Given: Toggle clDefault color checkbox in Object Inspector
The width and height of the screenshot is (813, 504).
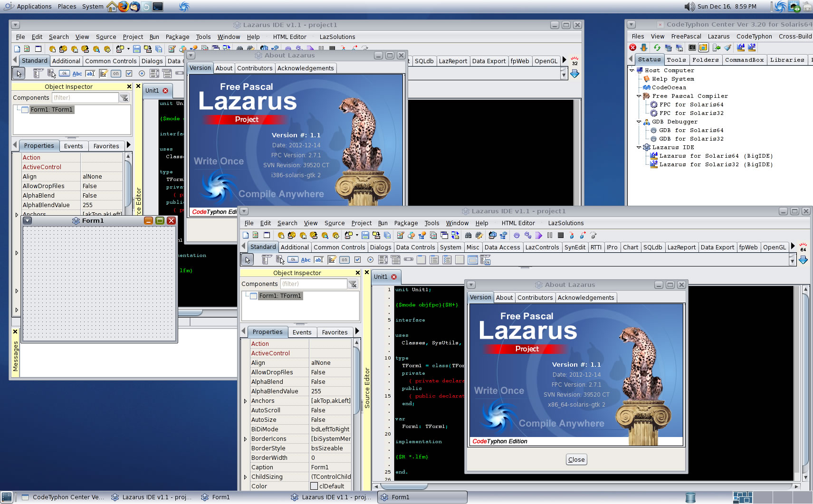Looking at the screenshot, I should click(314, 486).
